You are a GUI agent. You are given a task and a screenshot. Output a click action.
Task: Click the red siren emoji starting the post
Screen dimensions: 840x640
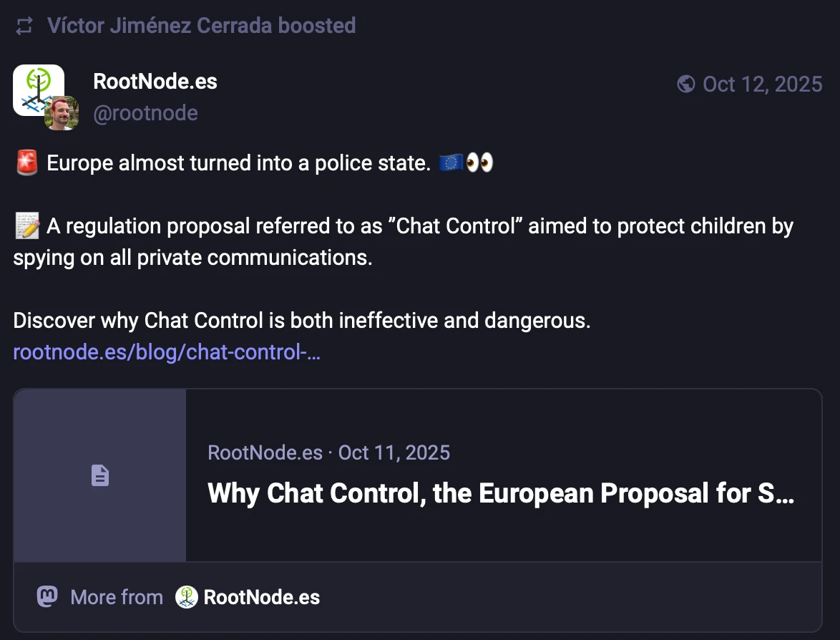click(x=26, y=163)
